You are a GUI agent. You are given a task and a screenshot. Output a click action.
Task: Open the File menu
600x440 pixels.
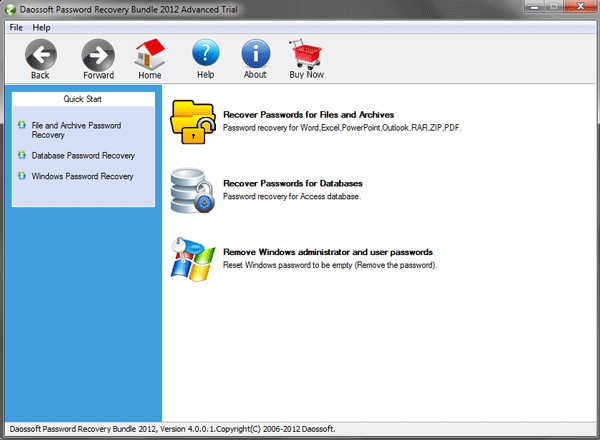[16, 28]
